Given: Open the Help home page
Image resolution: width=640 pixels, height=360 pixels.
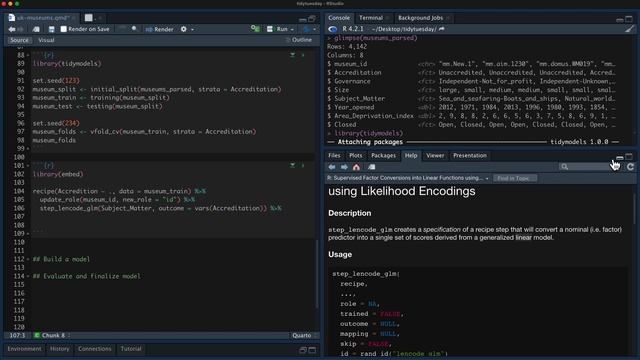Looking at the screenshot, I should 356,167.
